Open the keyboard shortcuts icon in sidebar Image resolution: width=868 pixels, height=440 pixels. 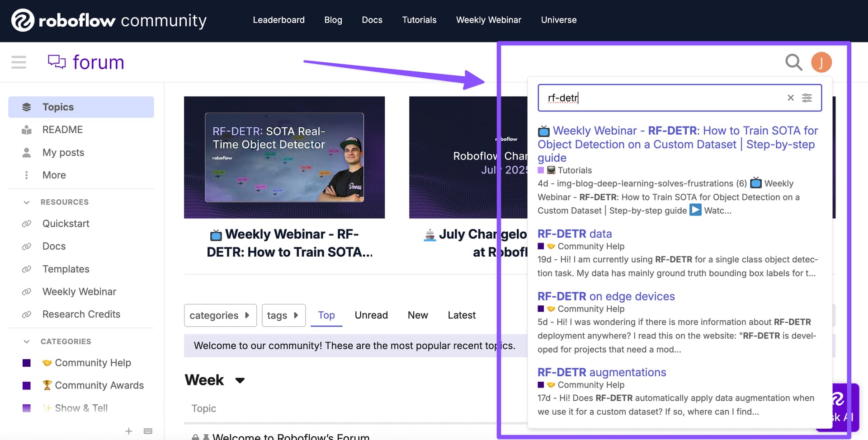click(x=148, y=431)
